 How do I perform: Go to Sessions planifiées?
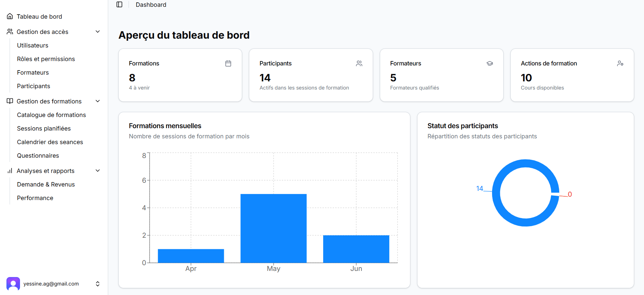[44, 129]
